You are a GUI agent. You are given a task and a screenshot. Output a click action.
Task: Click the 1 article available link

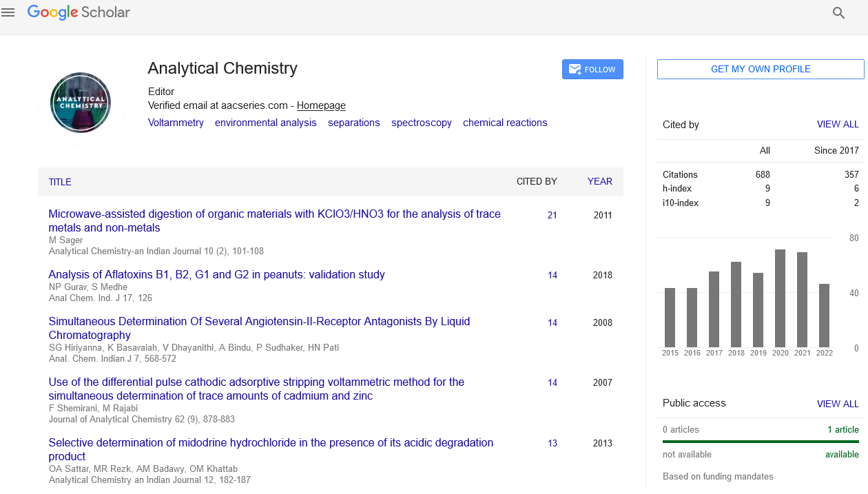tap(843, 429)
